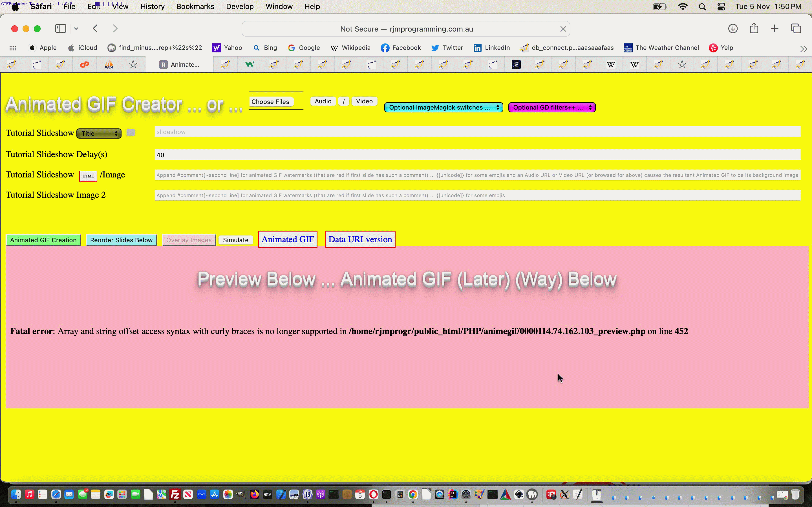Image resolution: width=812 pixels, height=507 pixels.
Task: Click the Reorder Slides Below button
Action: (121, 239)
